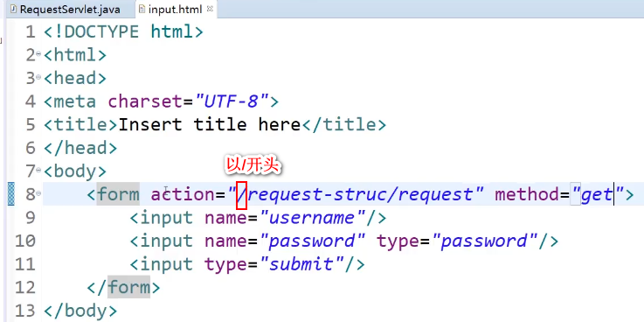
Task: Click the quick diff marker beside line 8
Action: (x=11, y=194)
